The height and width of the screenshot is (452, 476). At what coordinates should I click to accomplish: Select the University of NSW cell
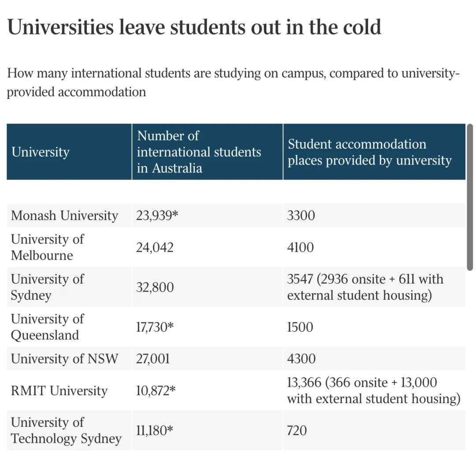[x=64, y=359]
